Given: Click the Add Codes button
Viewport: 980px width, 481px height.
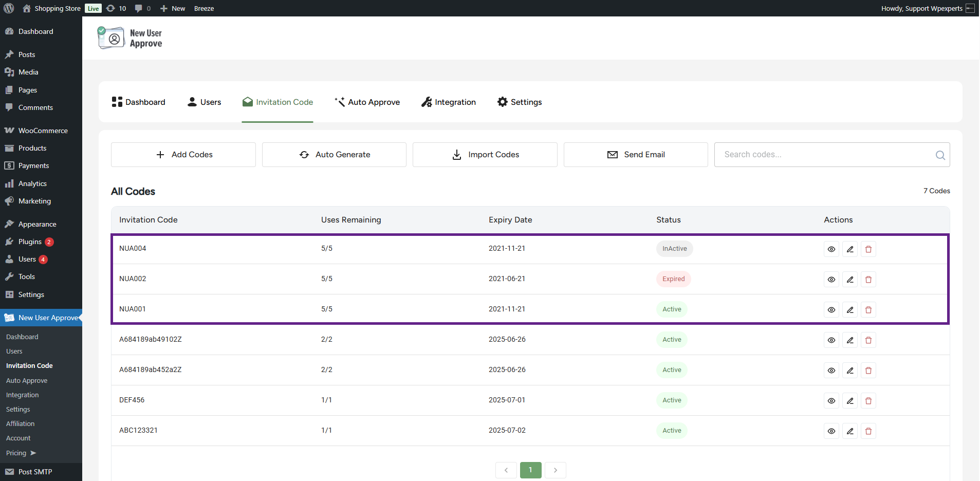Looking at the screenshot, I should tap(183, 155).
